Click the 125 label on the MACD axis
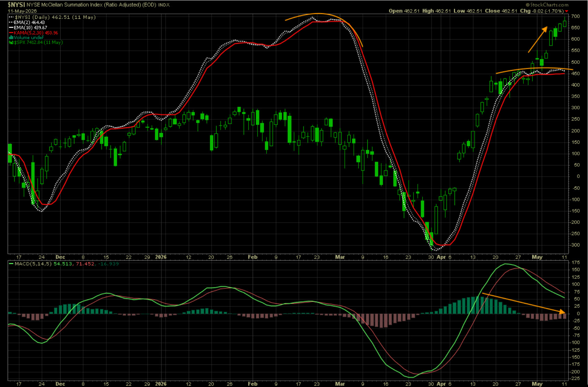The width and height of the screenshot is (588, 387). [x=575, y=277]
